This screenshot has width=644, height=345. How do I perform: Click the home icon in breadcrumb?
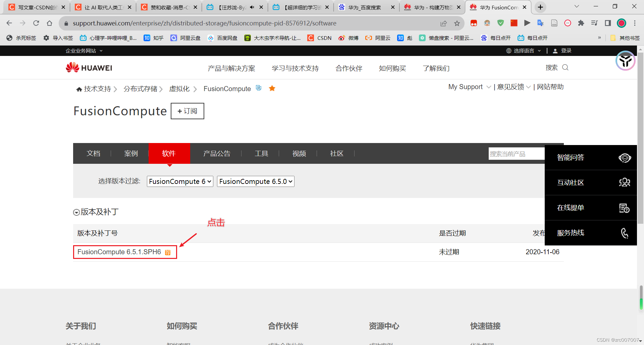[x=79, y=89]
